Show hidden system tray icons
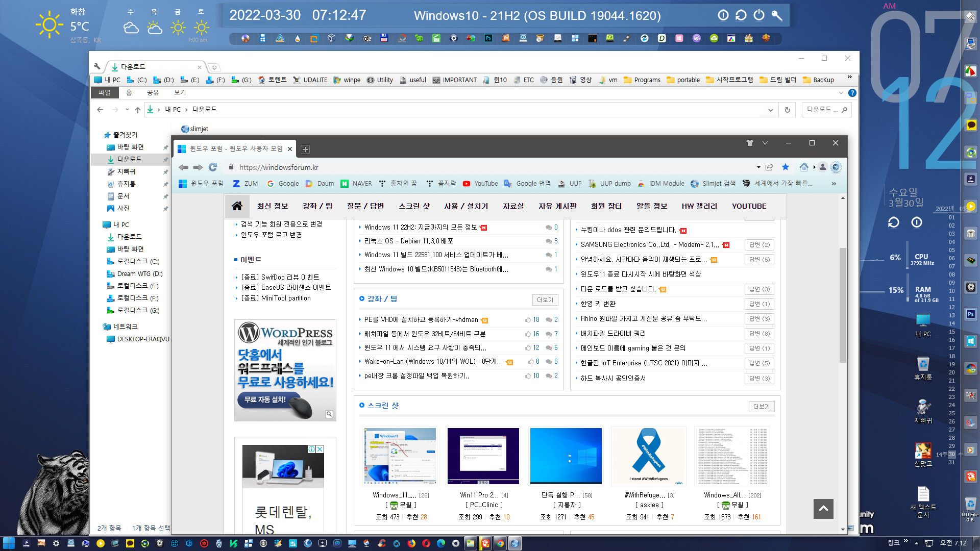Viewport: 980px width, 551px height. pos(916,543)
